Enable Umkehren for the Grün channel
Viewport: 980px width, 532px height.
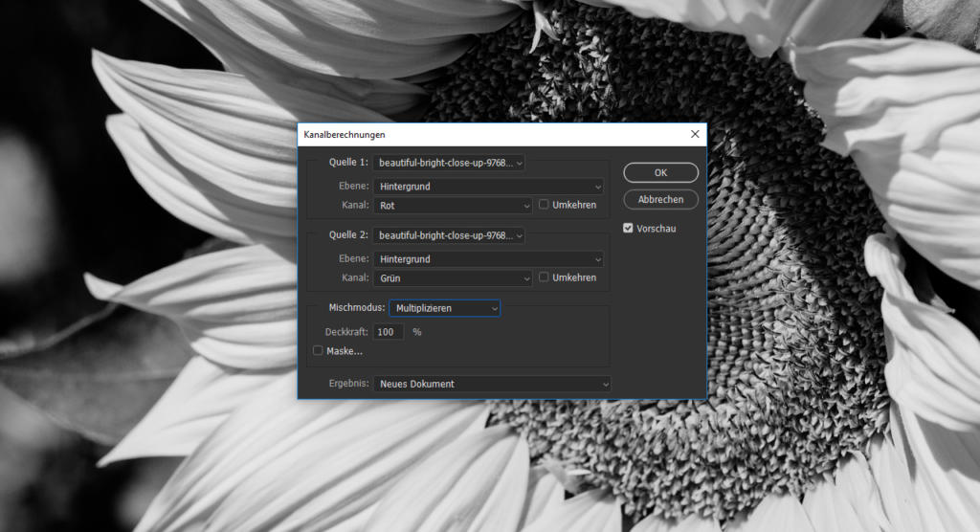click(544, 277)
